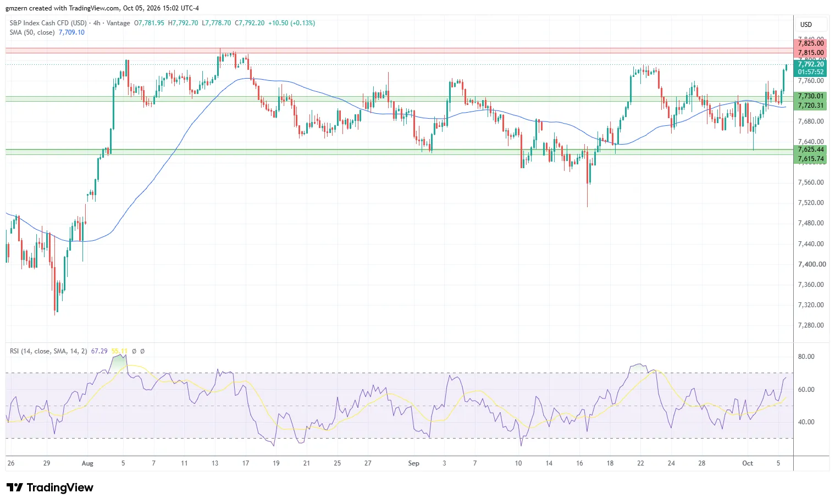Select the red resistance zone rectangle on chart
This screenshot has width=835, height=504.
click(399, 51)
